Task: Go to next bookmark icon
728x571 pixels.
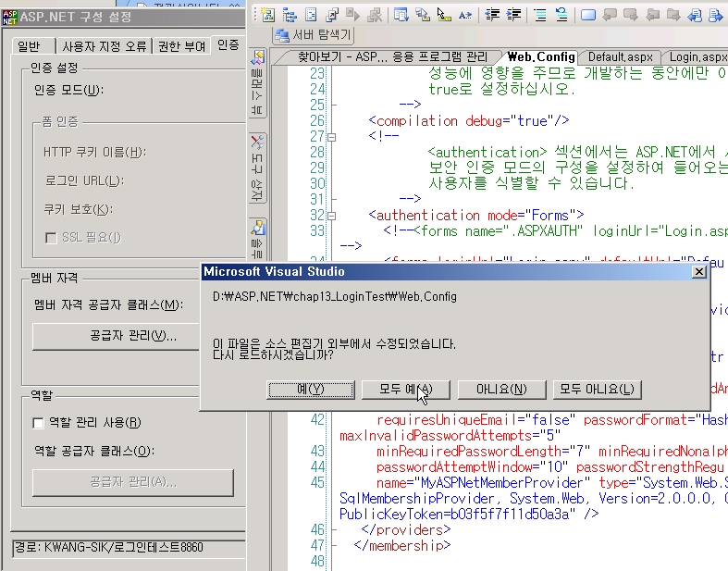Action: coord(631,15)
